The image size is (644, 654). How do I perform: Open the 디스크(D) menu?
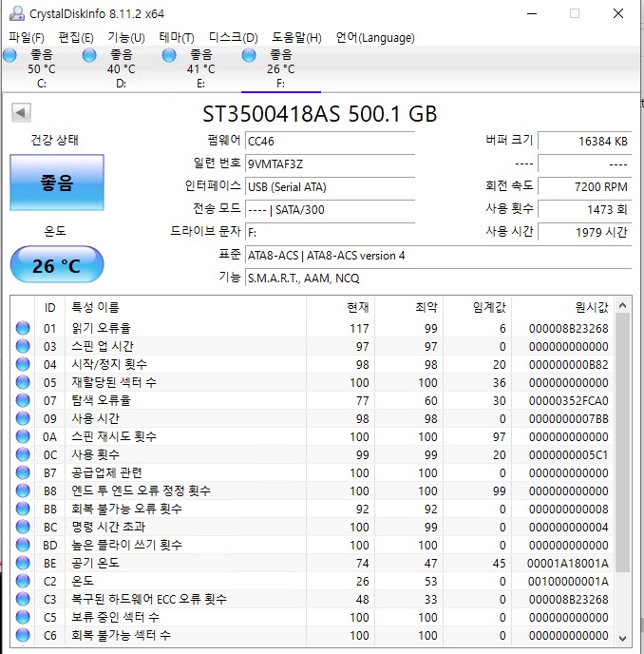[234, 38]
